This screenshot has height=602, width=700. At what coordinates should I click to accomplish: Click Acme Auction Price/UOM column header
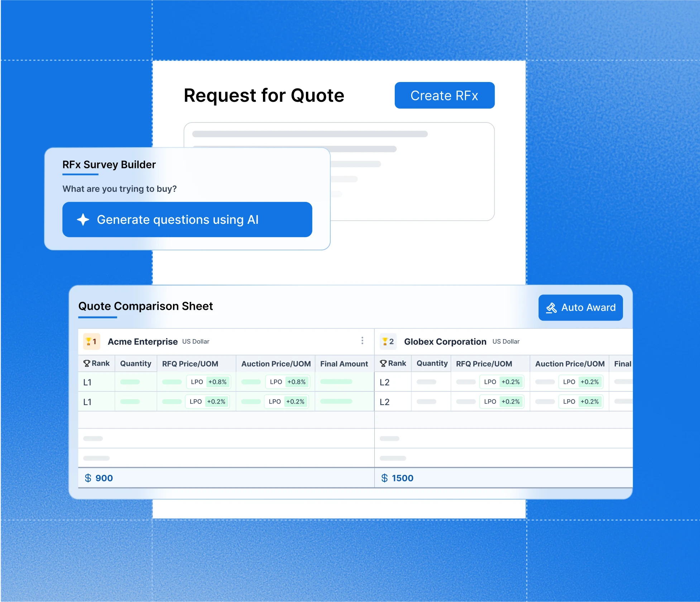click(x=276, y=364)
